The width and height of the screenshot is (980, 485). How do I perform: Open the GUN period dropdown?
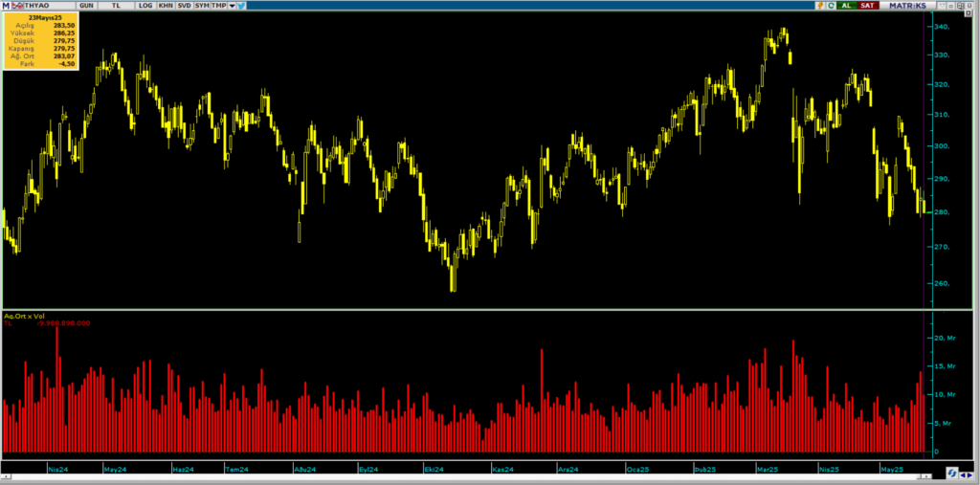86,6
